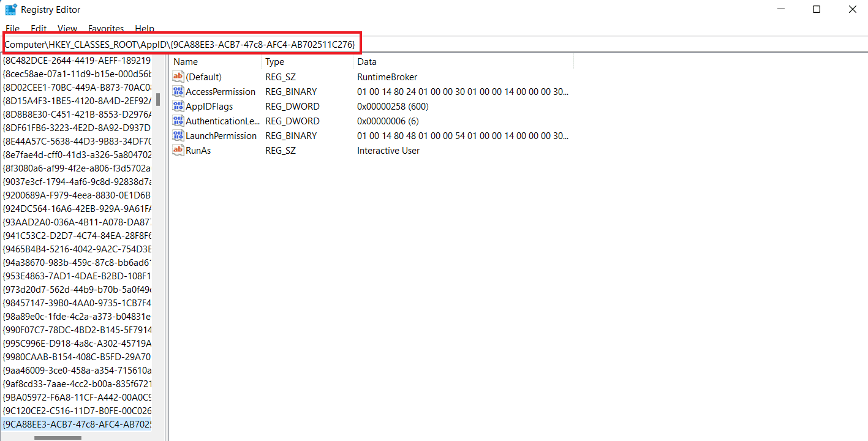Select the {9980CAAB-B154-408C key in tree

click(77, 356)
